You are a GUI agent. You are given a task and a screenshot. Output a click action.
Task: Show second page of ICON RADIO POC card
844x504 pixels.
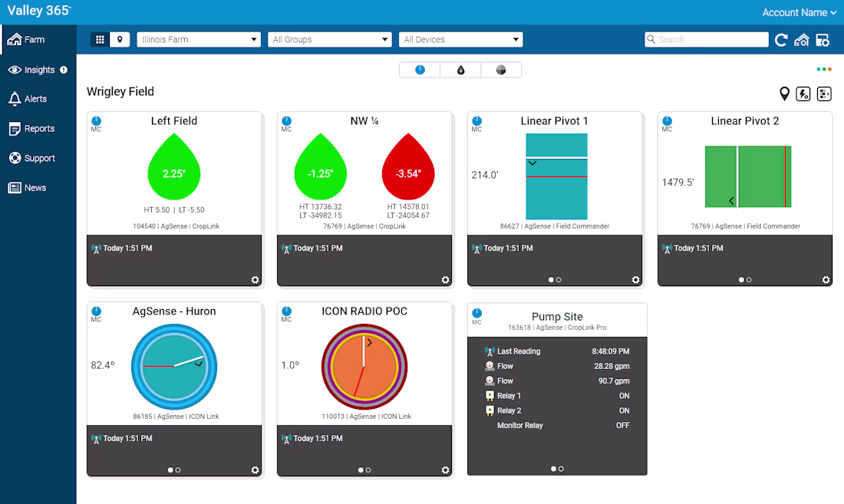click(x=369, y=470)
